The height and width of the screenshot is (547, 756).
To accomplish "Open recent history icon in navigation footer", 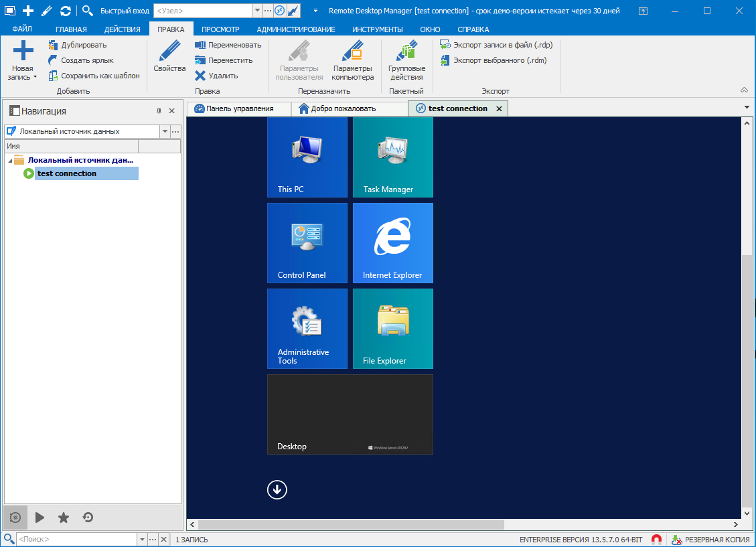I will [x=88, y=518].
